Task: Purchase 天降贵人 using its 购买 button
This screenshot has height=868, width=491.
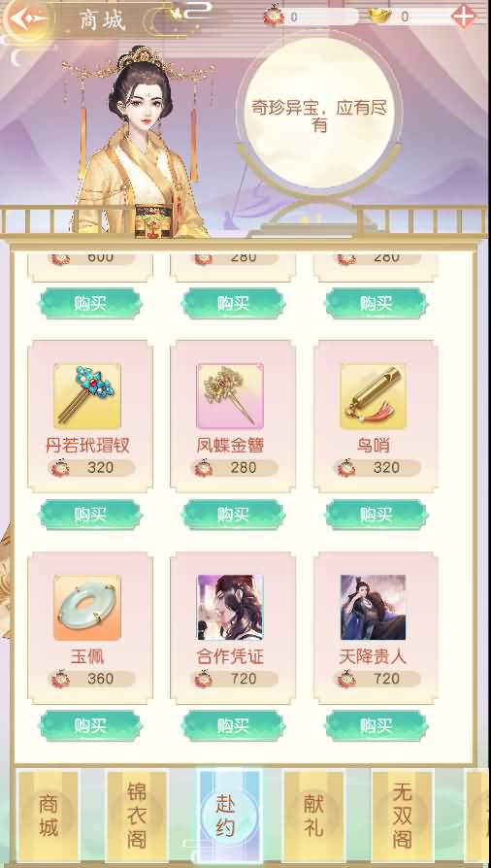Action: pos(376,725)
